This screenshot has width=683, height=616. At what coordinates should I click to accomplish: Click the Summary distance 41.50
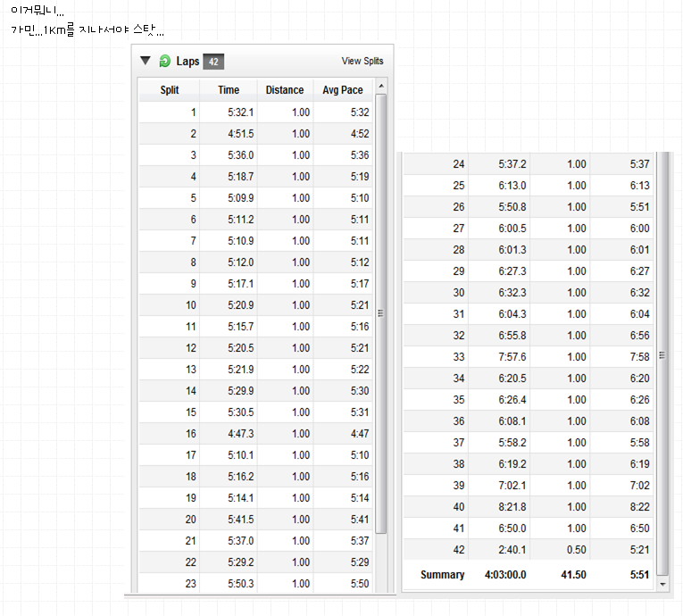pos(573,575)
